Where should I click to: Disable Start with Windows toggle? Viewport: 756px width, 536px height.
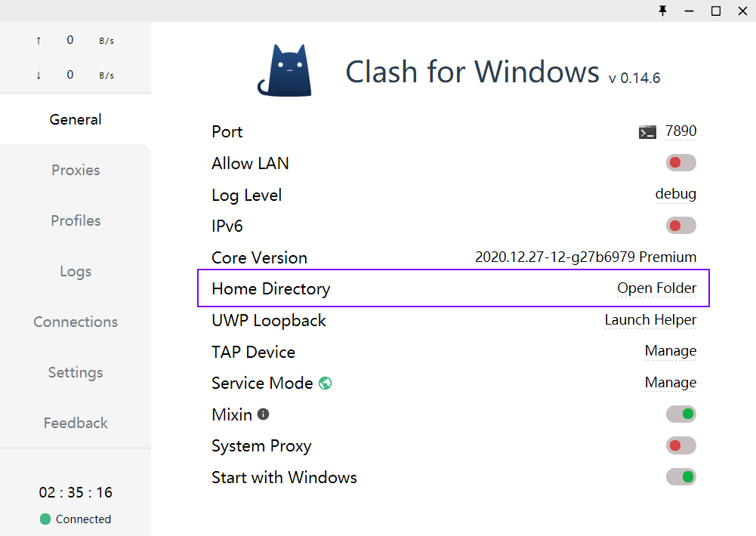click(680, 477)
